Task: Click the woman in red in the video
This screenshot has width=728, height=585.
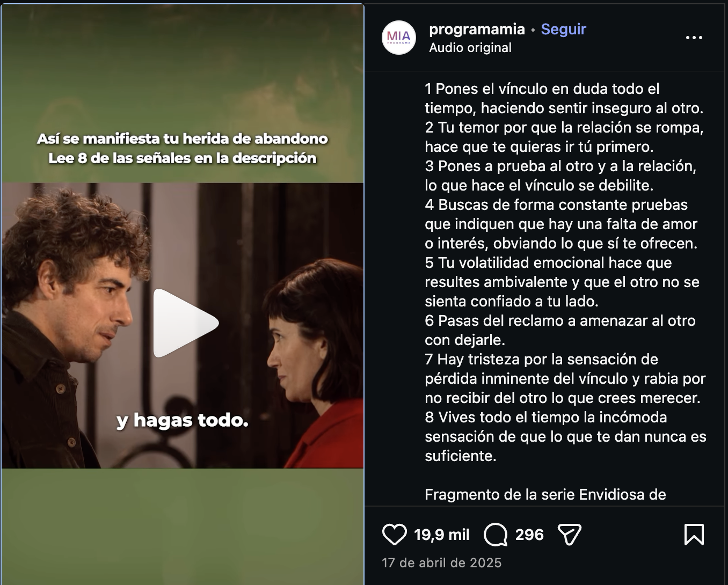Action: coord(317,365)
